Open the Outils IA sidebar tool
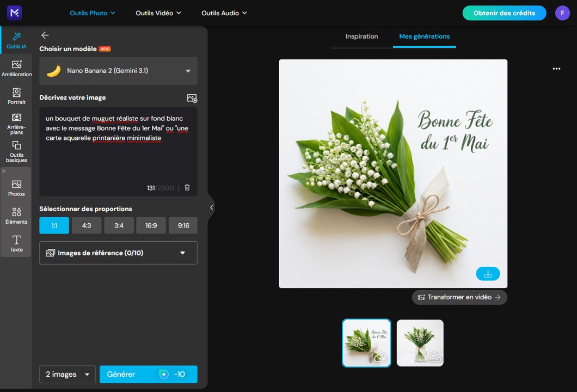The image size is (577, 392). point(16,40)
